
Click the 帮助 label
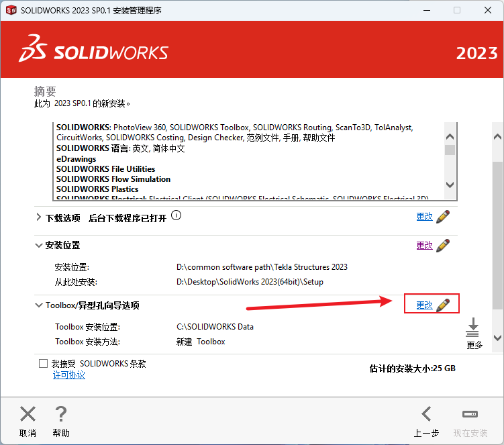pyautogui.click(x=61, y=433)
